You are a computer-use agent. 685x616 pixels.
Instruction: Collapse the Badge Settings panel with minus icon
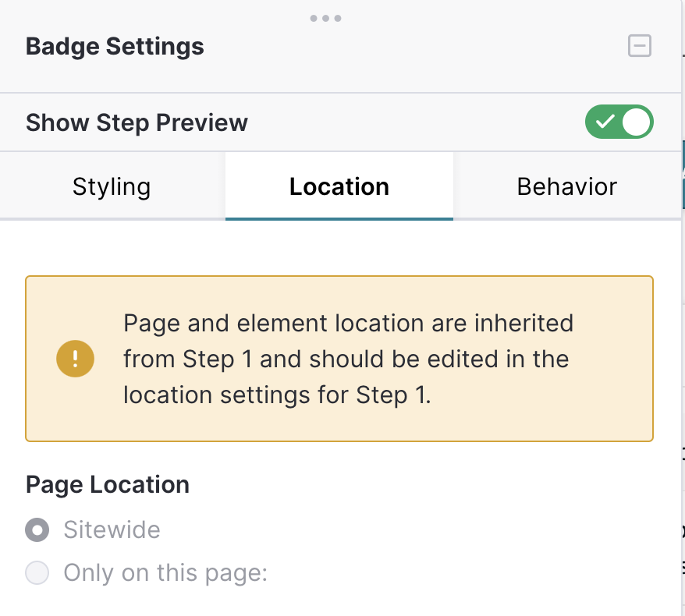point(640,46)
